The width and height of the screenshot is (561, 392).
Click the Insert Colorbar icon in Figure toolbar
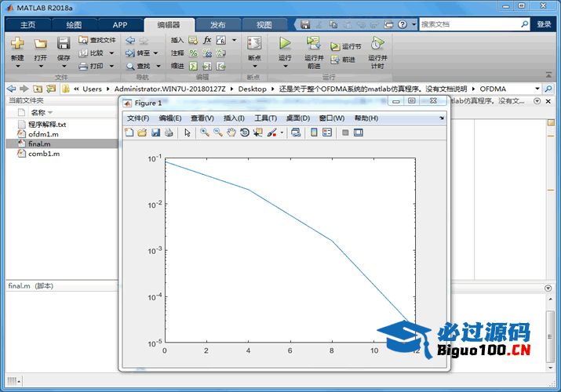314,132
